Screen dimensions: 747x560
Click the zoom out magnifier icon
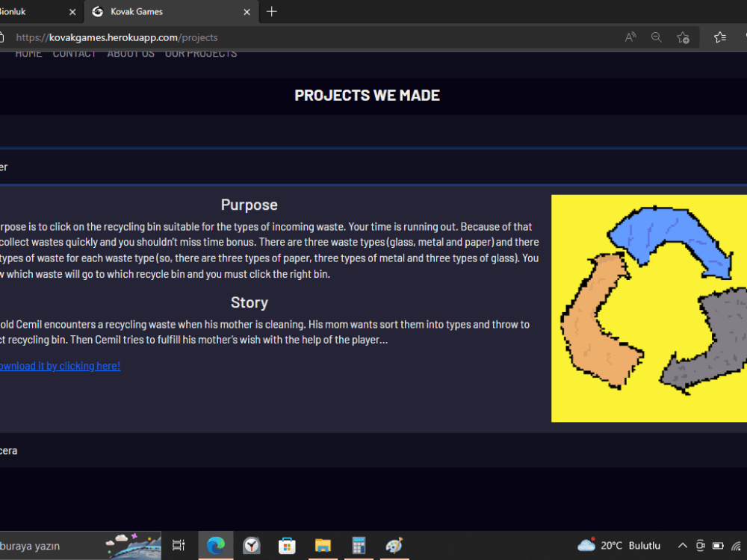tap(656, 37)
